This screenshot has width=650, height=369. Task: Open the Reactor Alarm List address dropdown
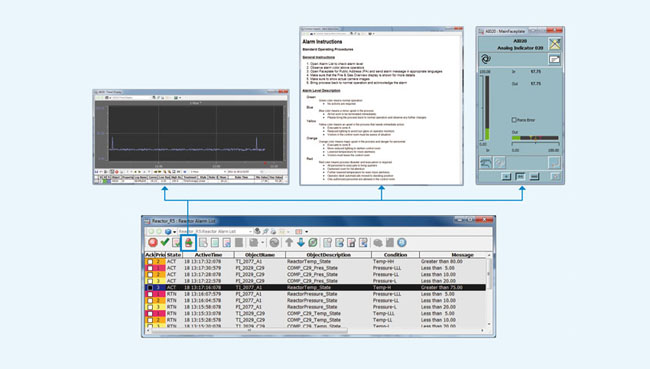coord(251,231)
